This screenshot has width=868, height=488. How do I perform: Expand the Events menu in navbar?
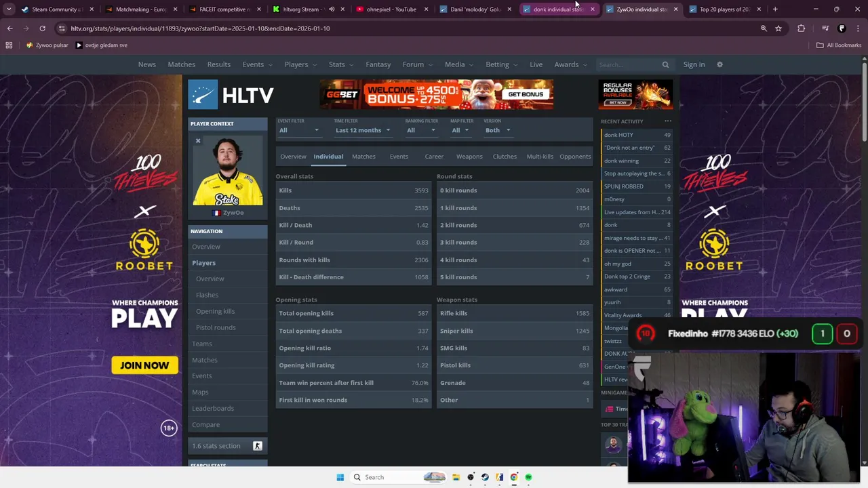tap(258, 64)
